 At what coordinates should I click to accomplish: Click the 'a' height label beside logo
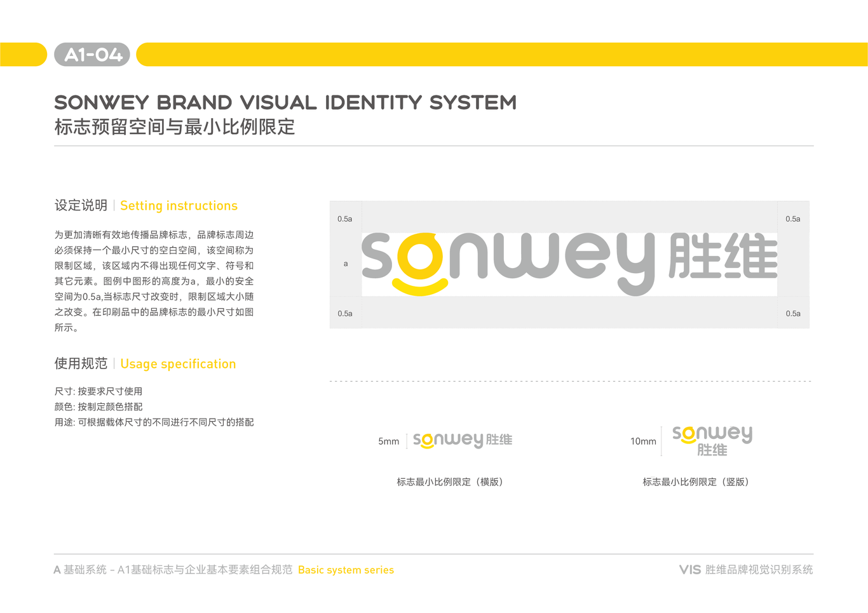[346, 264]
